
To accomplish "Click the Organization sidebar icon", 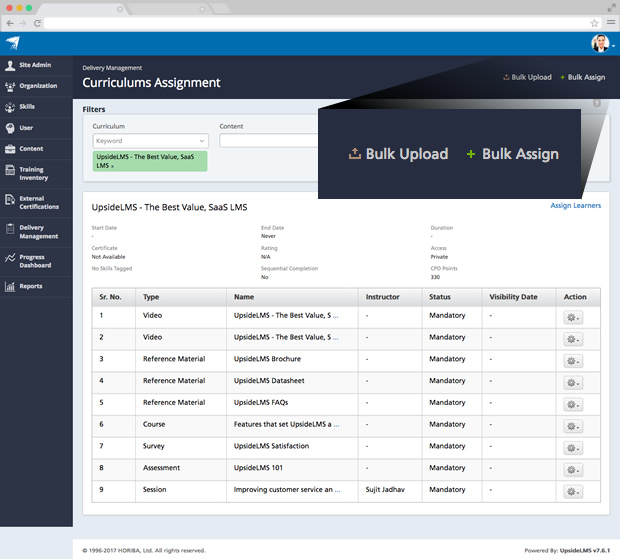I will point(10,86).
